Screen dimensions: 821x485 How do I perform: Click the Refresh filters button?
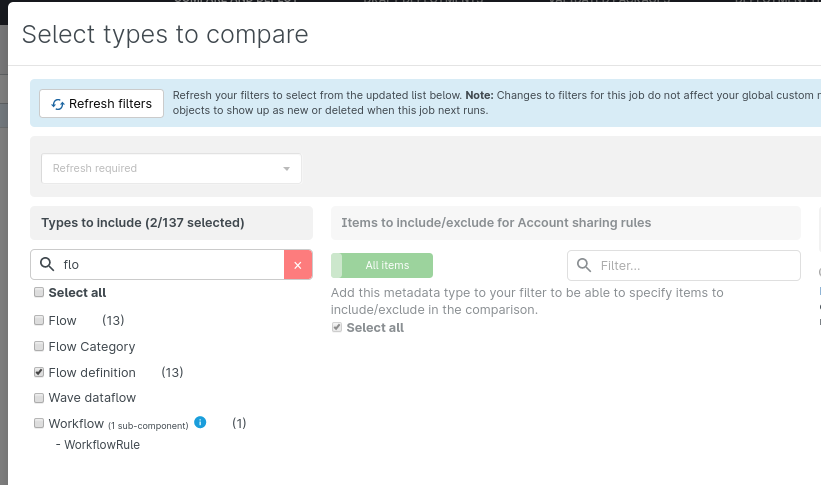pyautogui.click(x=101, y=104)
